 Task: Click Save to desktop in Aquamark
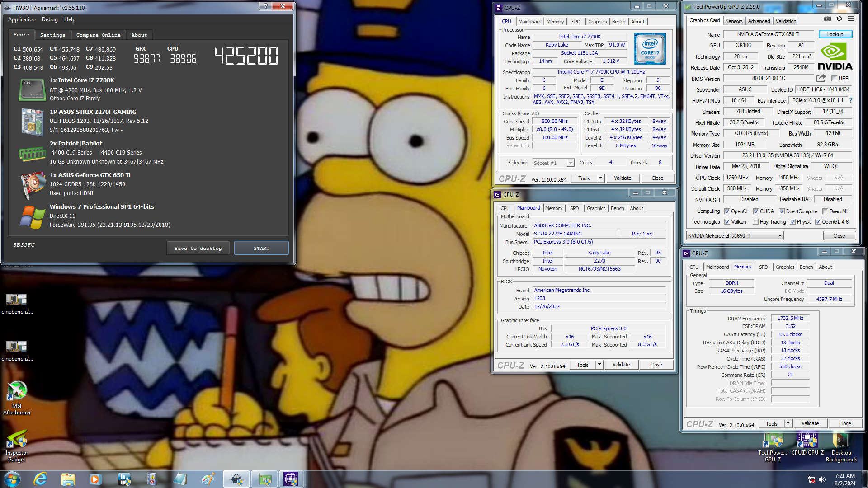198,248
